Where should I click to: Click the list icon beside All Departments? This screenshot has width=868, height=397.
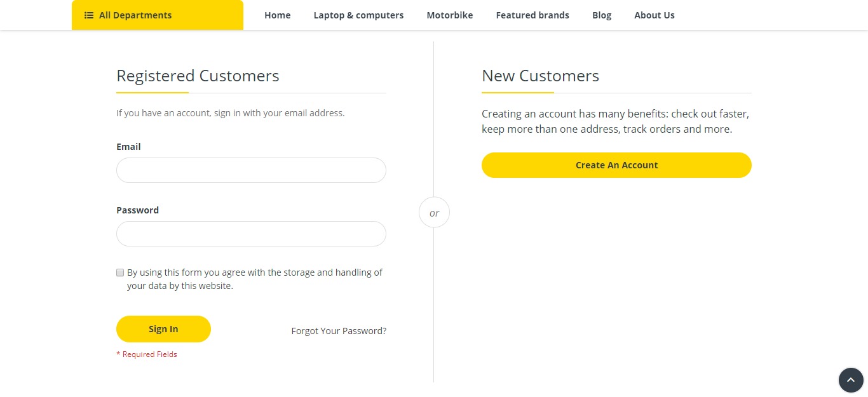pos(89,15)
